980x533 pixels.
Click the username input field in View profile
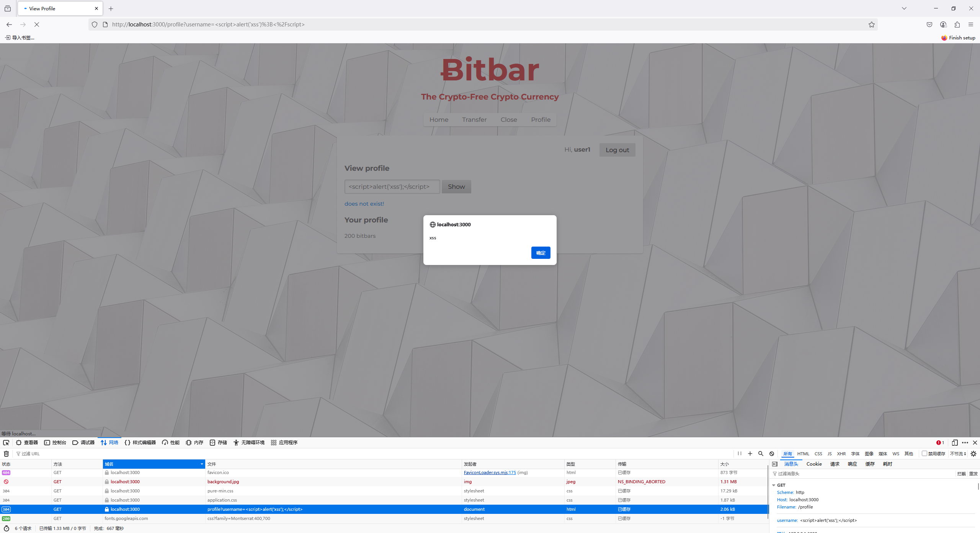[392, 187]
